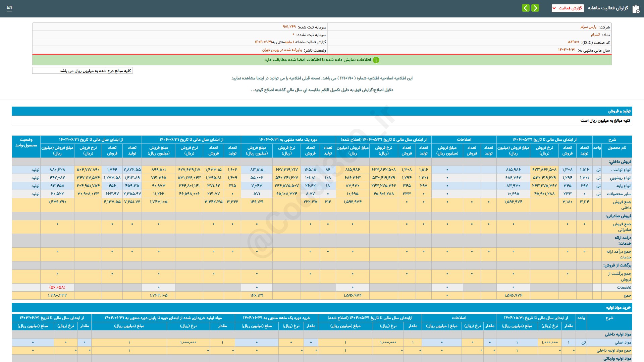This screenshot has height=362, width=644.
Task: Go to next report with right green arrow
Action: 535,8
